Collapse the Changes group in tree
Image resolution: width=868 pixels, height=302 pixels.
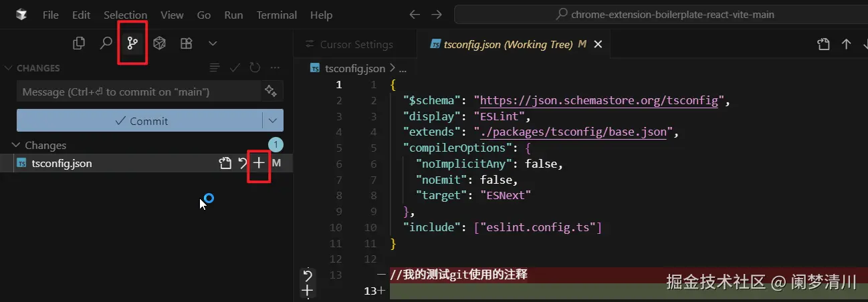pyautogui.click(x=16, y=145)
